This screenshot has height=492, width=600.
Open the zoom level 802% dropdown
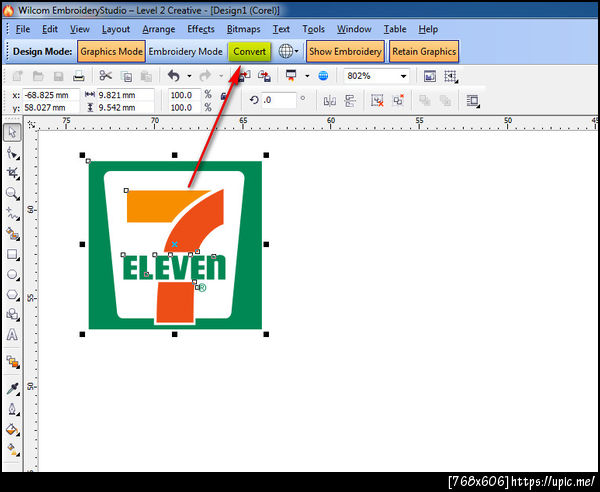pos(403,76)
